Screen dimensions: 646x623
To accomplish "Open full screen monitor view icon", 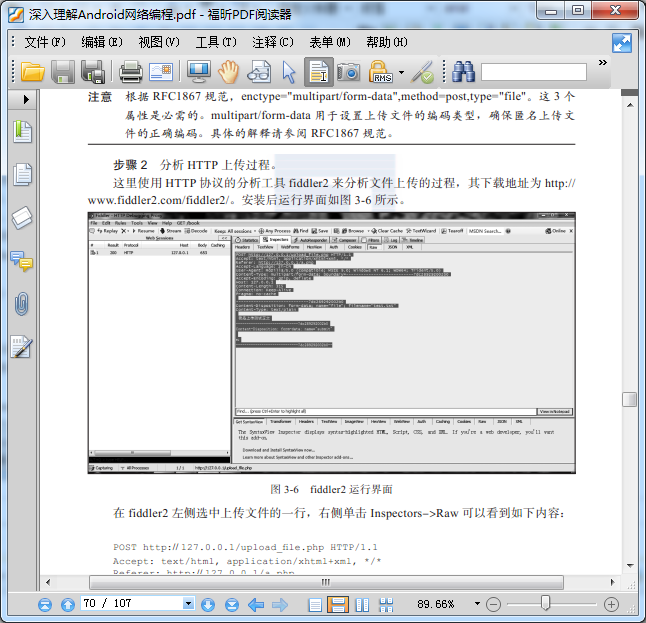I will pos(199,72).
